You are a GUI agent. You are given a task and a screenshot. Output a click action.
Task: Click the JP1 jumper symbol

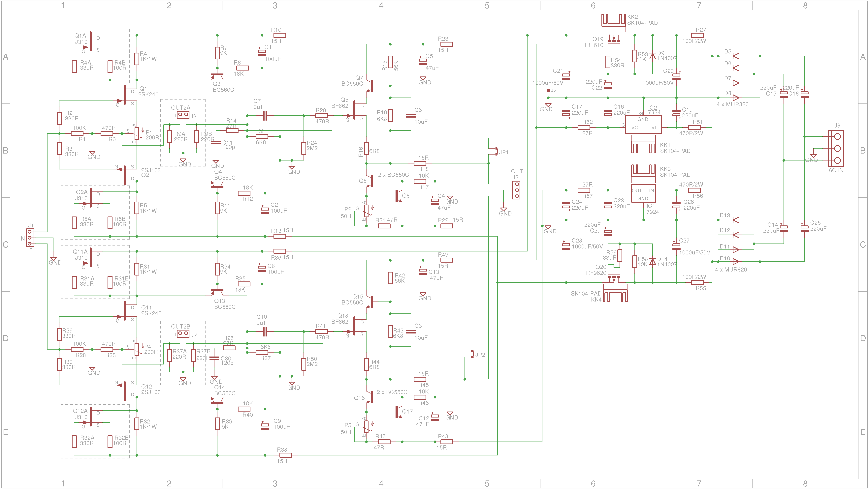point(496,151)
